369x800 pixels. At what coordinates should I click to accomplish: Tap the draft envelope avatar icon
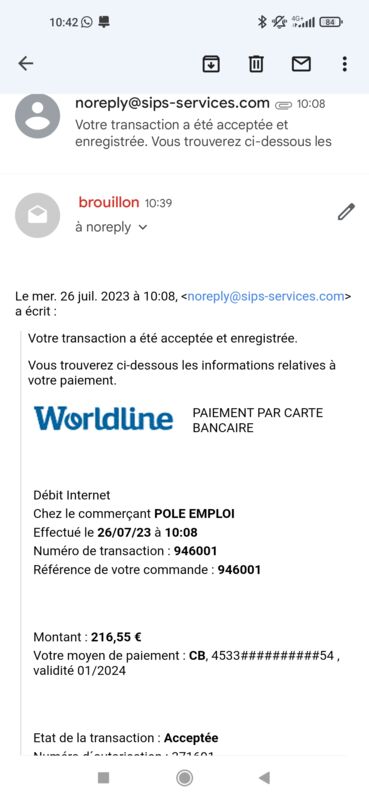38,215
